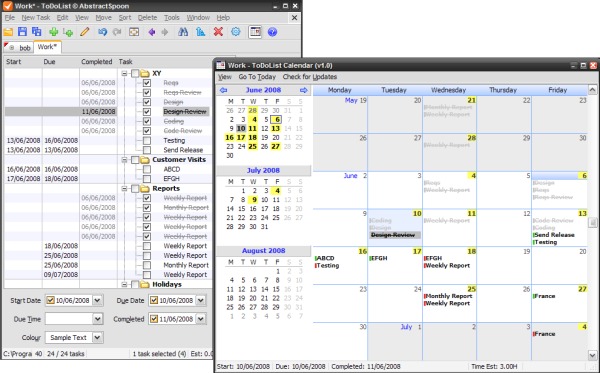Sort by the Start column header
This screenshot has height=373, width=600.
pos(23,62)
